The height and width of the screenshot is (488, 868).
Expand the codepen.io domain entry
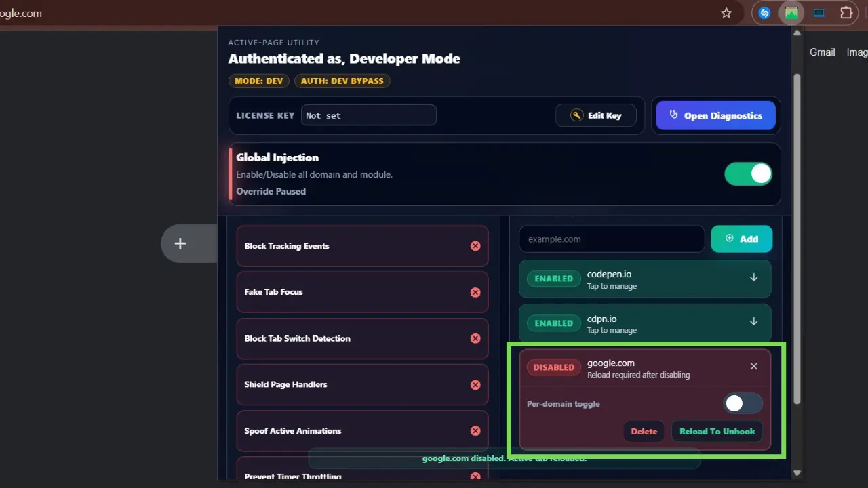click(753, 278)
